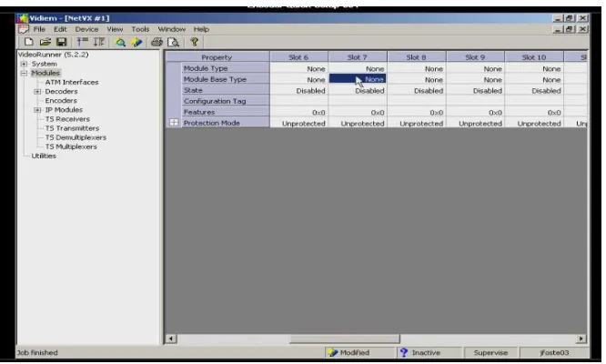This screenshot has width=606, height=364.
Task: Click the yellow question mark help icon
Action: click(194, 42)
